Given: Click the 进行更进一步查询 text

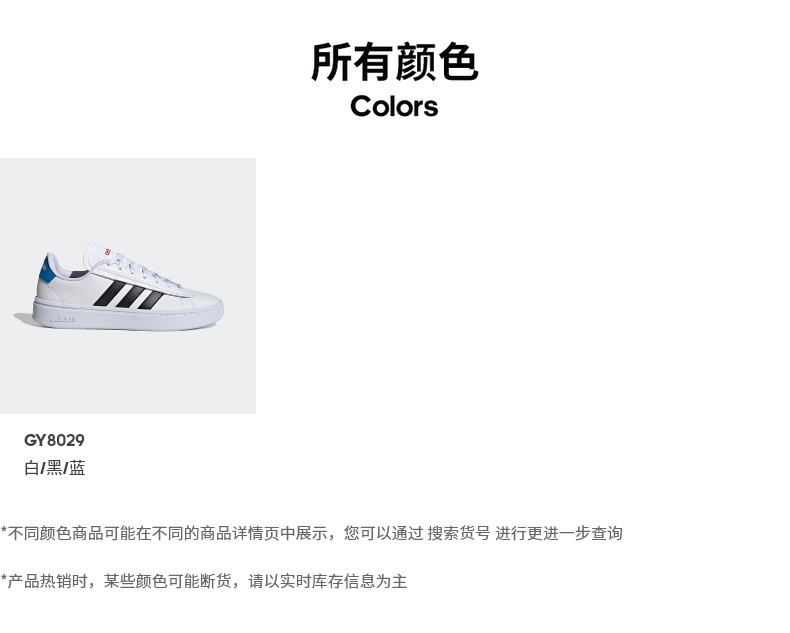Looking at the screenshot, I should coord(559,533).
